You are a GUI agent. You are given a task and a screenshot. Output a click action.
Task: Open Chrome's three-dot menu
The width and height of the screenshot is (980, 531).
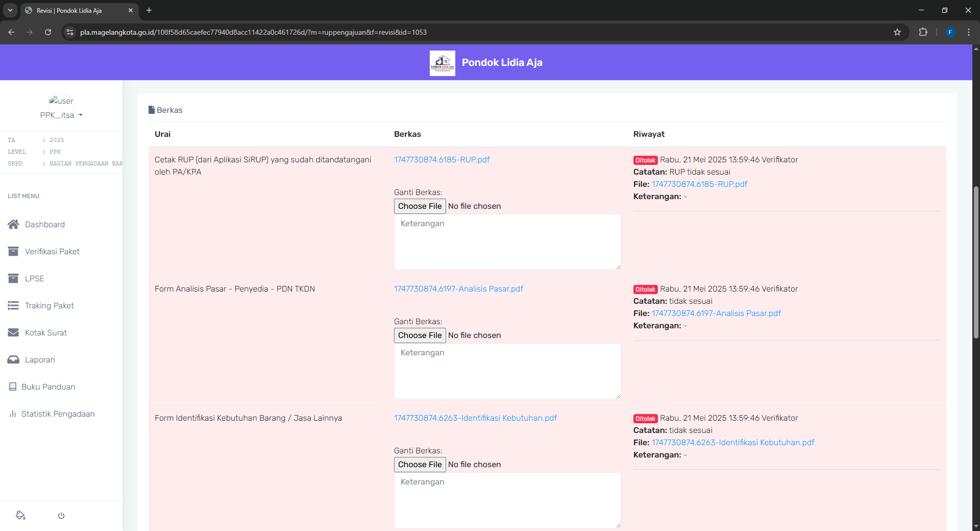point(968,32)
